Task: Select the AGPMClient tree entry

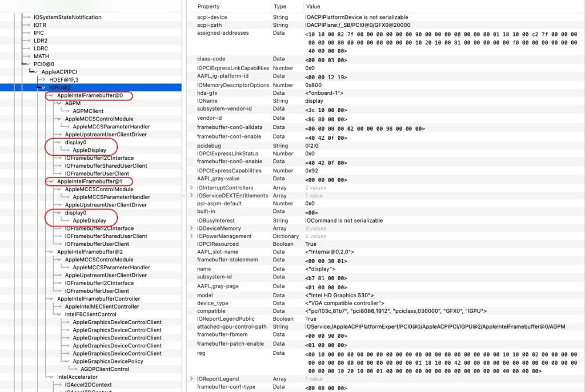Action: tap(88, 111)
